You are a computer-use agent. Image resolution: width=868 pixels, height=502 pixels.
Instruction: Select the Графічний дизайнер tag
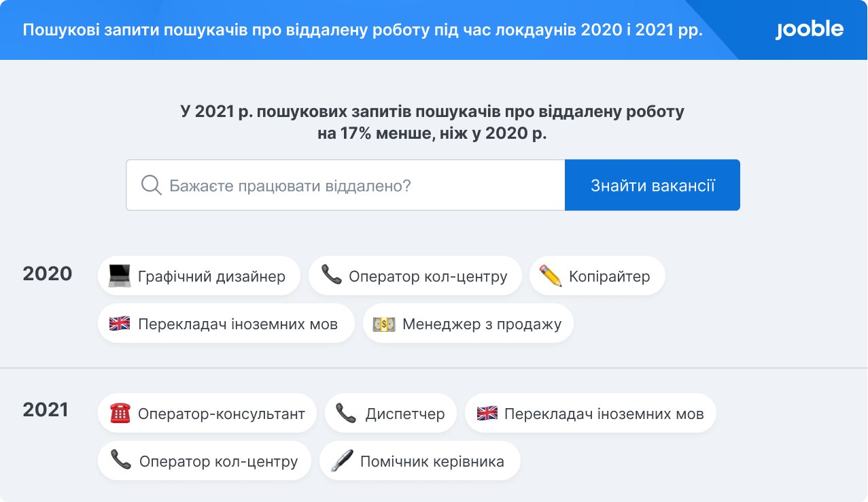click(199, 275)
